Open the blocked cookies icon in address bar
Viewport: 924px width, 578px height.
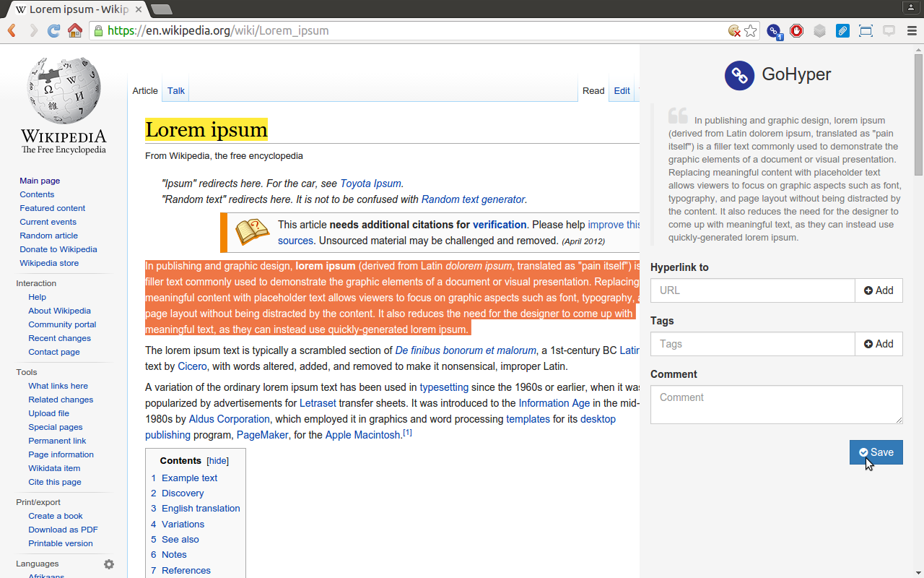734,30
